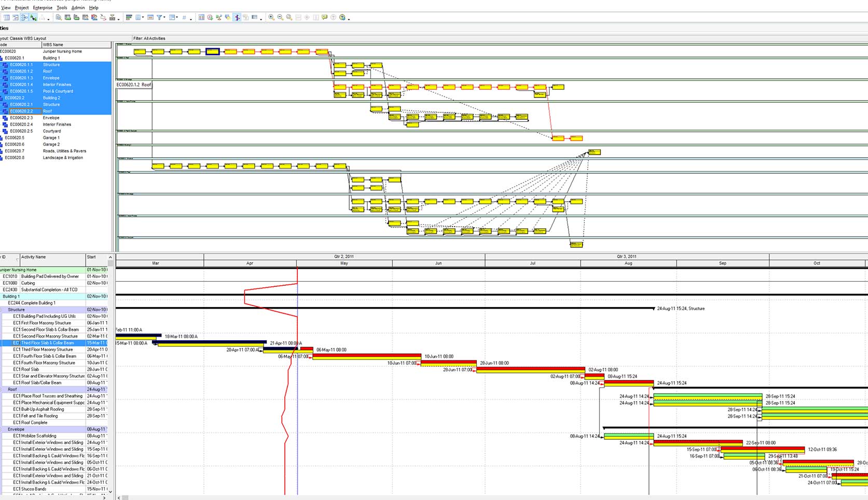
Task: Open toolbar options arrow after hash icon
Action: pos(191,19)
